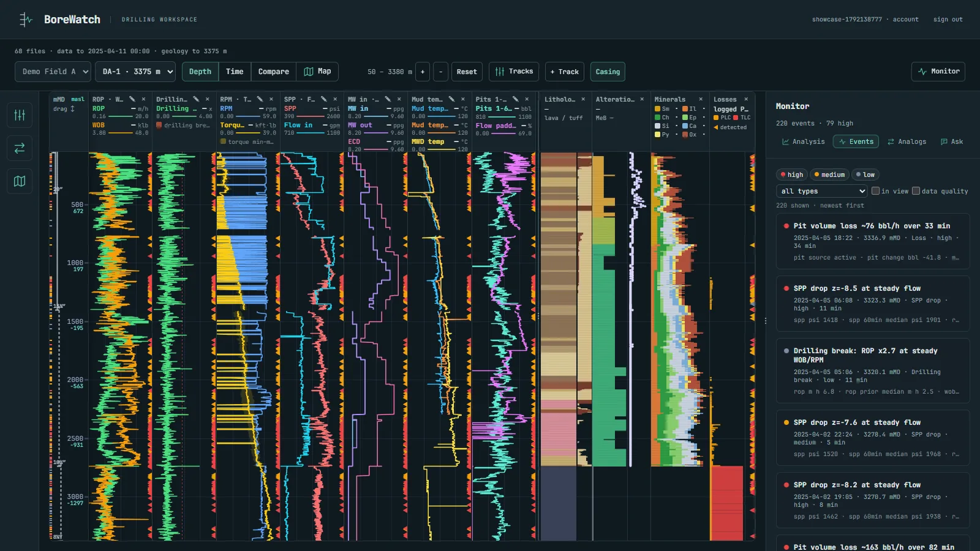Check the in view checkbox
Viewport: 980px width, 551px height.
(x=876, y=191)
